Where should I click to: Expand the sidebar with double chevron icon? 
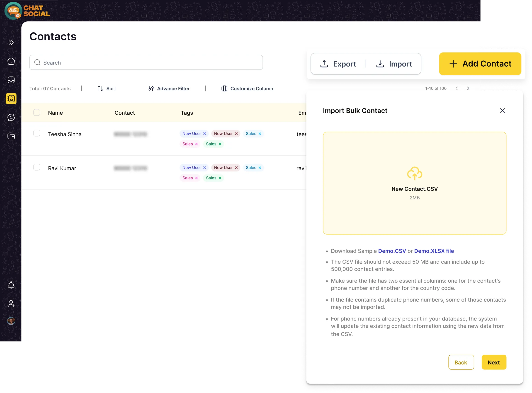pyautogui.click(x=11, y=43)
